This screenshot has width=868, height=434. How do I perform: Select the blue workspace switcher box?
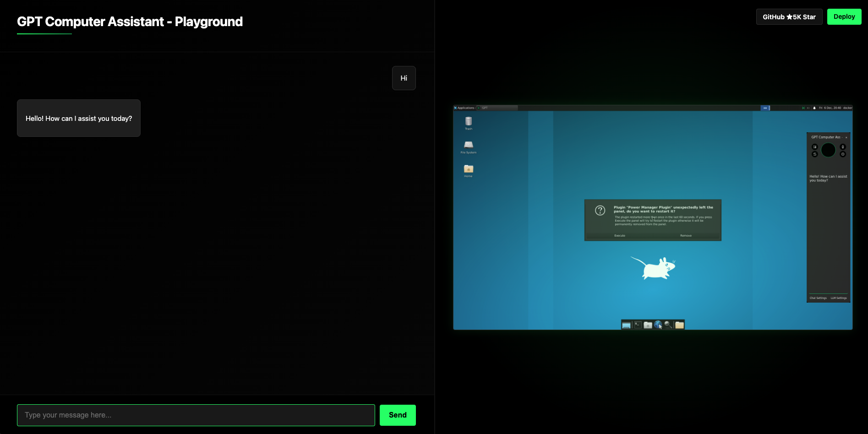pyautogui.click(x=765, y=108)
